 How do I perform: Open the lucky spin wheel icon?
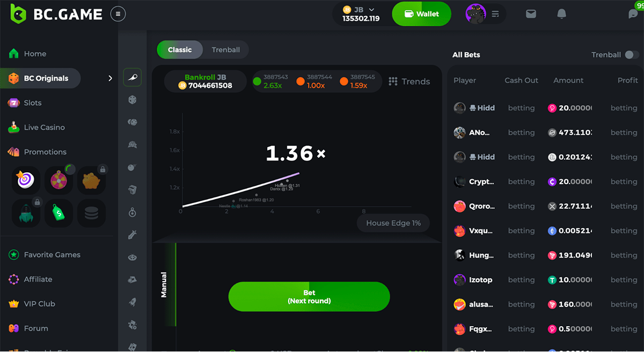click(x=58, y=180)
